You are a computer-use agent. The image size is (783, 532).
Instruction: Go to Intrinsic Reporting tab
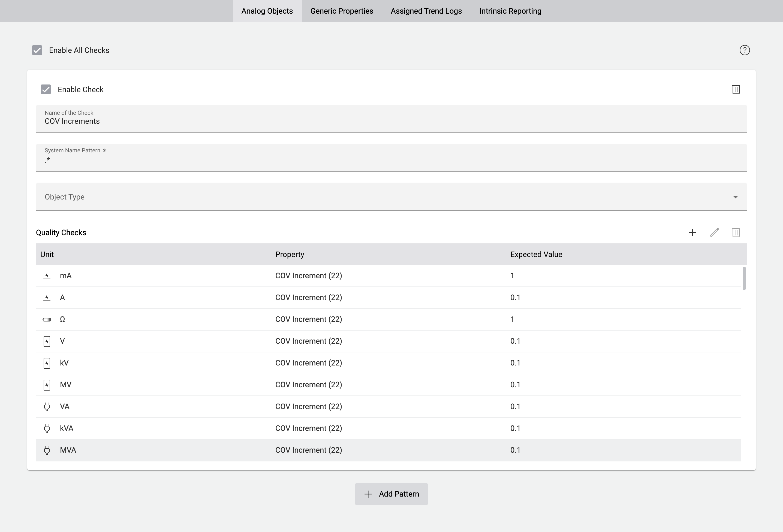click(x=510, y=11)
